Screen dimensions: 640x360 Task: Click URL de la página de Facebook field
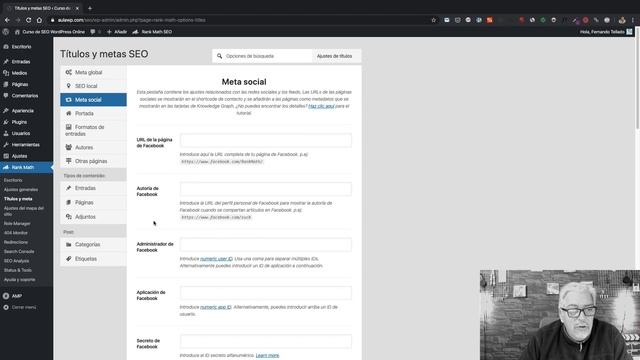pos(266,140)
